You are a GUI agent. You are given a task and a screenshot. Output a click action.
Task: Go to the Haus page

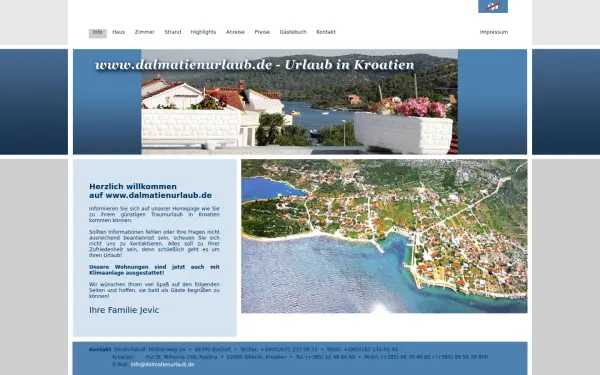(119, 32)
